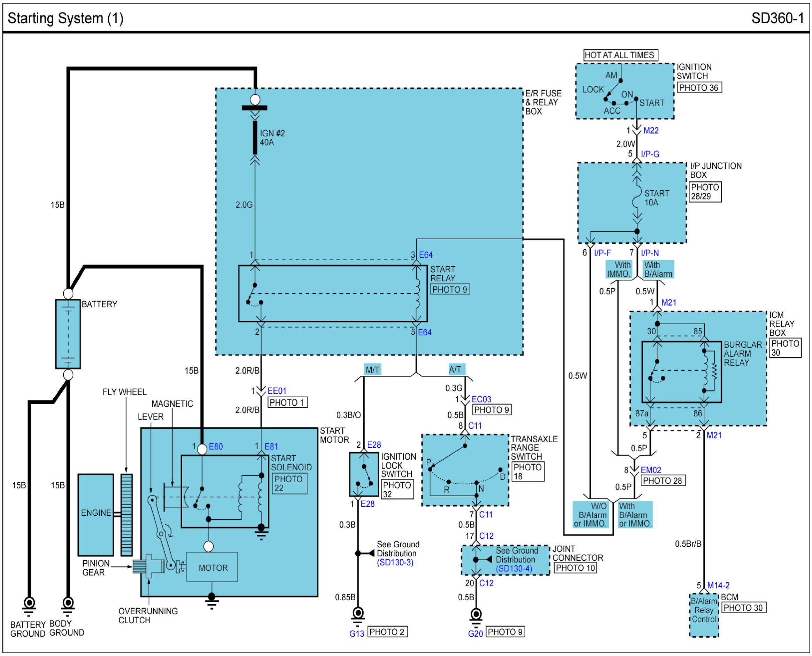Image resolution: width=812 pixels, height=656 pixels.
Task: Click the ENGINE block
Action: (96, 514)
